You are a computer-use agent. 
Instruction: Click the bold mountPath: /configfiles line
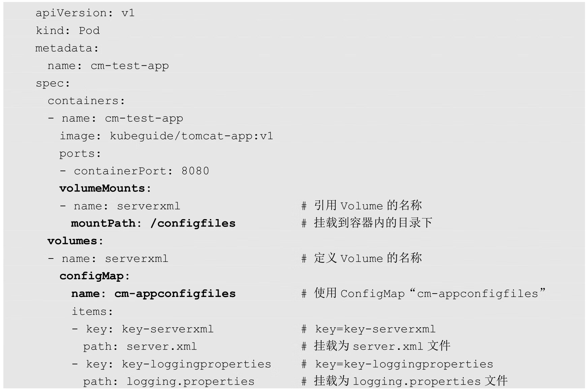pos(153,223)
